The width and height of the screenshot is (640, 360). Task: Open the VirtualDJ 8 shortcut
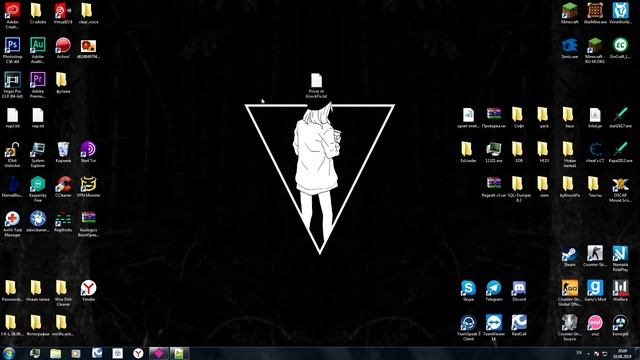pyautogui.click(x=63, y=13)
